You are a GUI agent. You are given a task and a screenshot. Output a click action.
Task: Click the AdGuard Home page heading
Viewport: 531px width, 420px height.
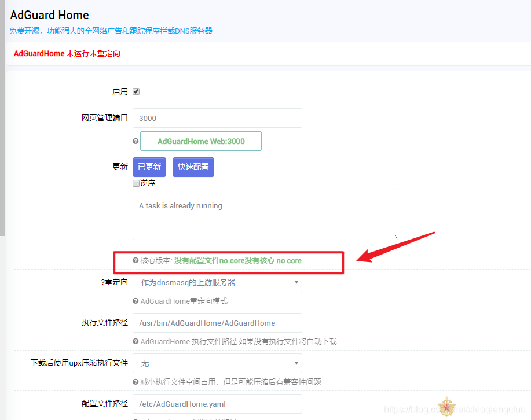[x=49, y=15]
